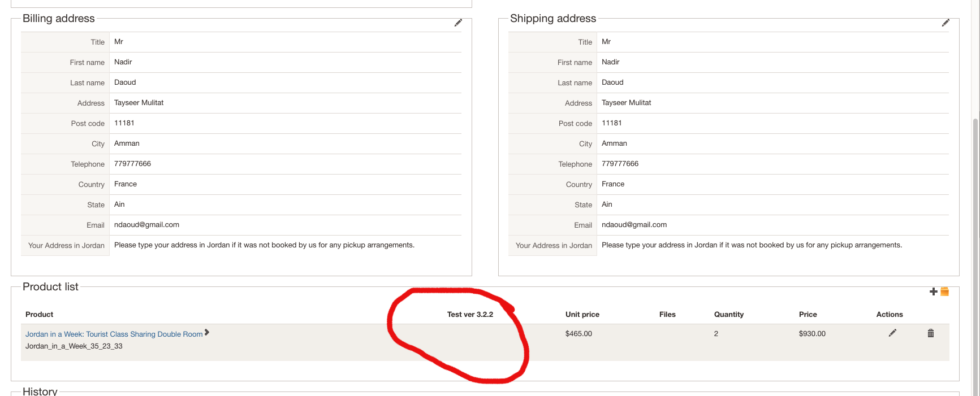Screen dimensions: 980x396
Task: Click the billing email ndaoud@gmail.com
Action: point(146,225)
